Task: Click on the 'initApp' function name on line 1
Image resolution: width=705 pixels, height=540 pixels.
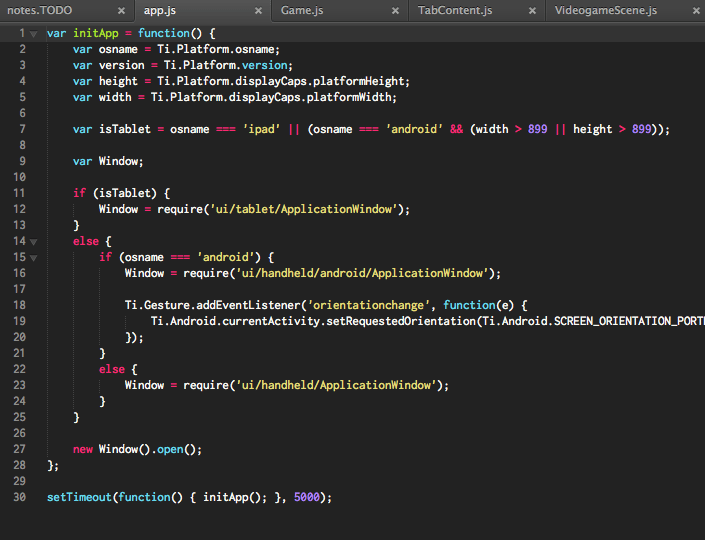Action: coord(96,33)
